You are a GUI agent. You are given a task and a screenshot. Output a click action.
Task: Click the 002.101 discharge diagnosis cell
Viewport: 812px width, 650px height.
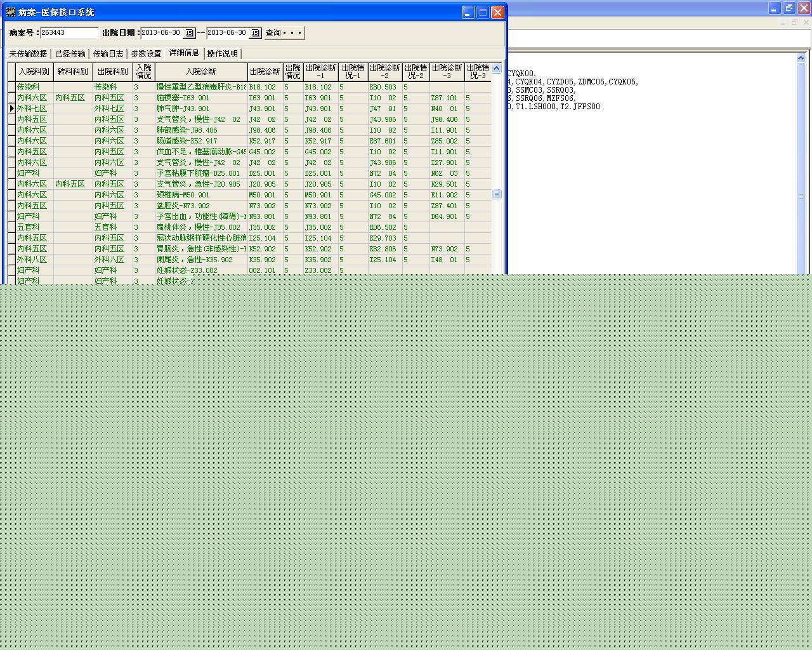265,270
